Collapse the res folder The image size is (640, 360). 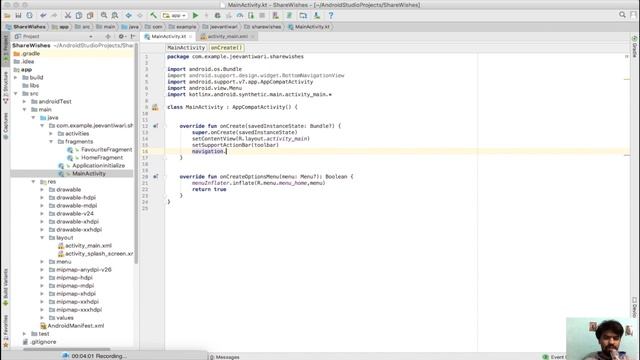[x=33, y=182]
